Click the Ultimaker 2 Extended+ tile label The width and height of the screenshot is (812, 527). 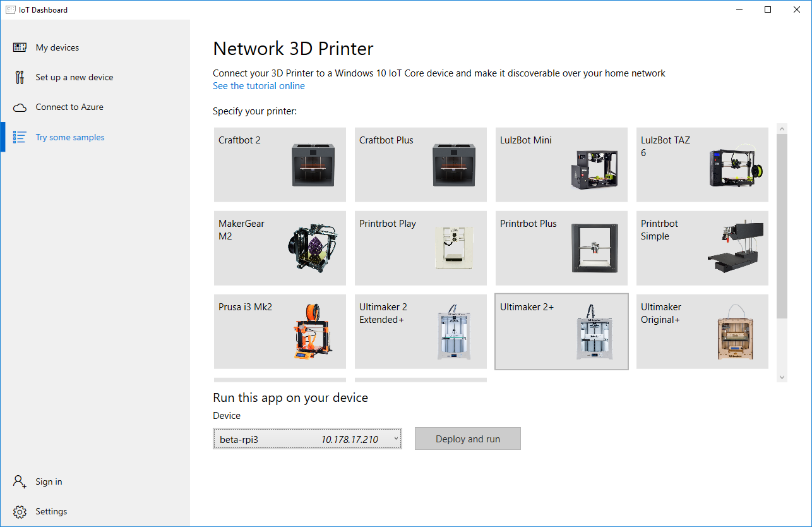pos(383,313)
